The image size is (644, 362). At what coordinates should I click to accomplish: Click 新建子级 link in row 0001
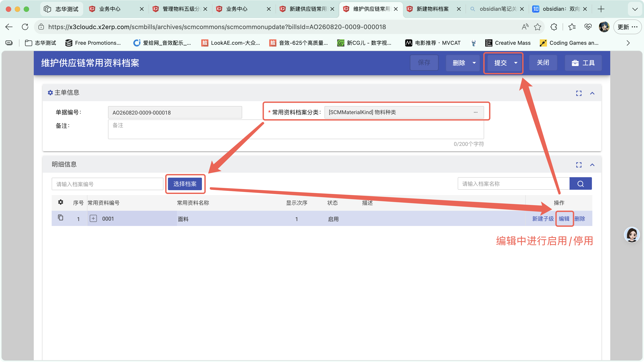[543, 219]
